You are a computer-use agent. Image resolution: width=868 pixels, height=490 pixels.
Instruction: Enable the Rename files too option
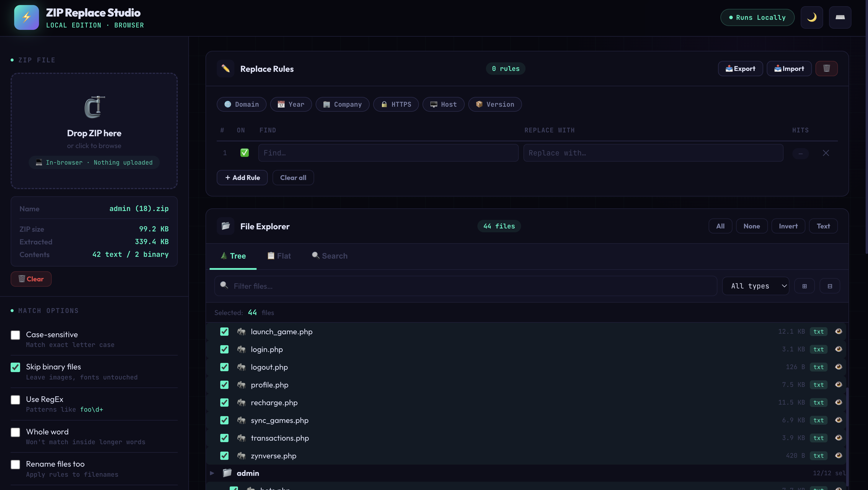point(15,464)
